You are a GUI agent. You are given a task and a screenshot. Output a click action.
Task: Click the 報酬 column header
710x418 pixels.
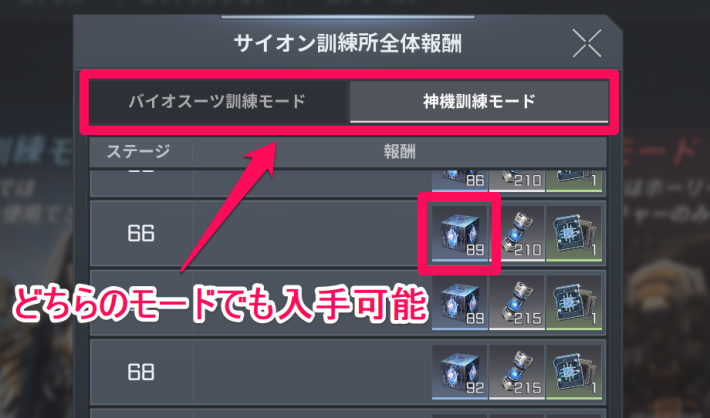click(399, 152)
